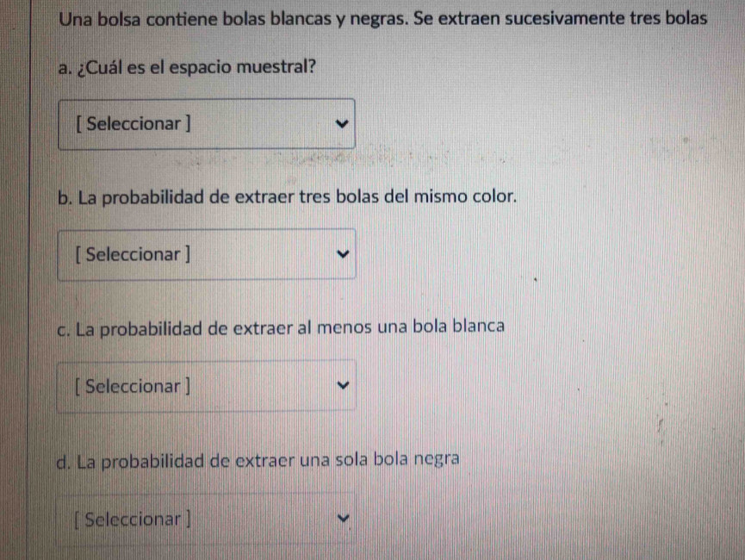Click question b text about mismo color

(x=297, y=196)
